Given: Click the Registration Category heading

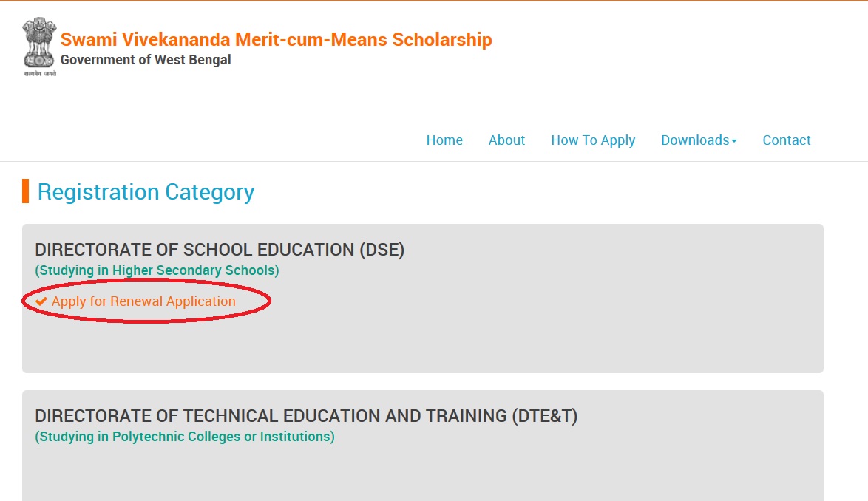Looking at the screenshot, I should [146, 192].
